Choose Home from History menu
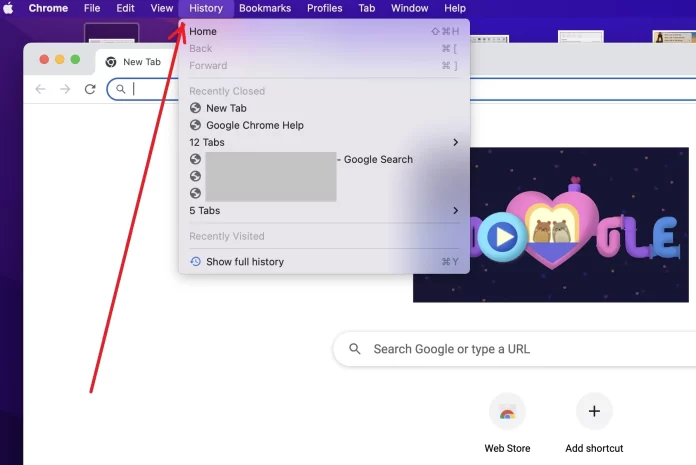Screen dimensions: 696x465 tap(324, 32)
